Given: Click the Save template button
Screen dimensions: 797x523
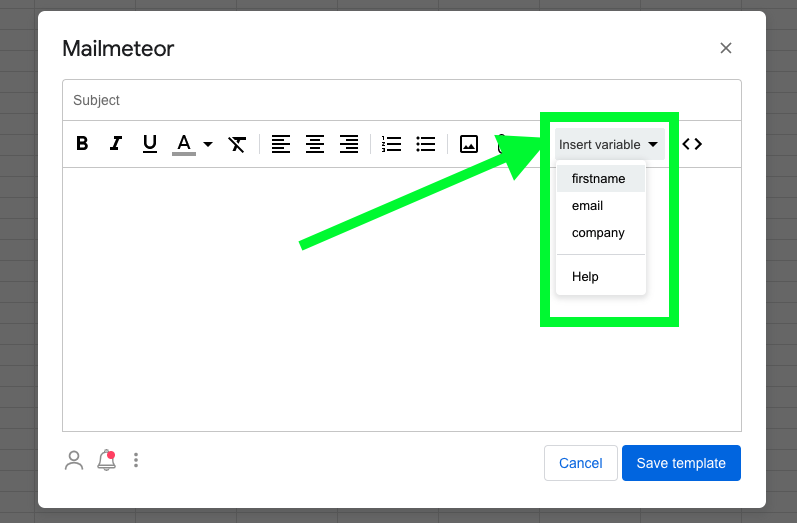Looking at the screenshot, I should click(x=681, y=463).
